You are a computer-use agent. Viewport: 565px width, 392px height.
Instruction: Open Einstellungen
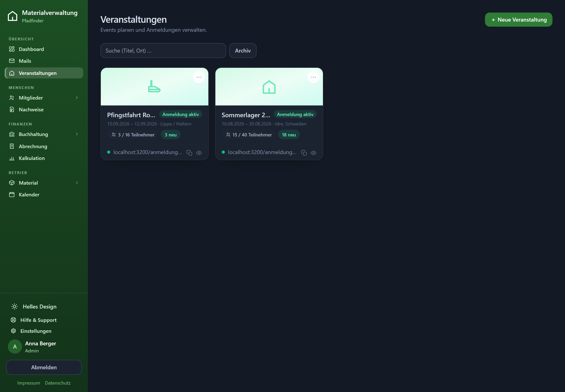pos(44,331)
